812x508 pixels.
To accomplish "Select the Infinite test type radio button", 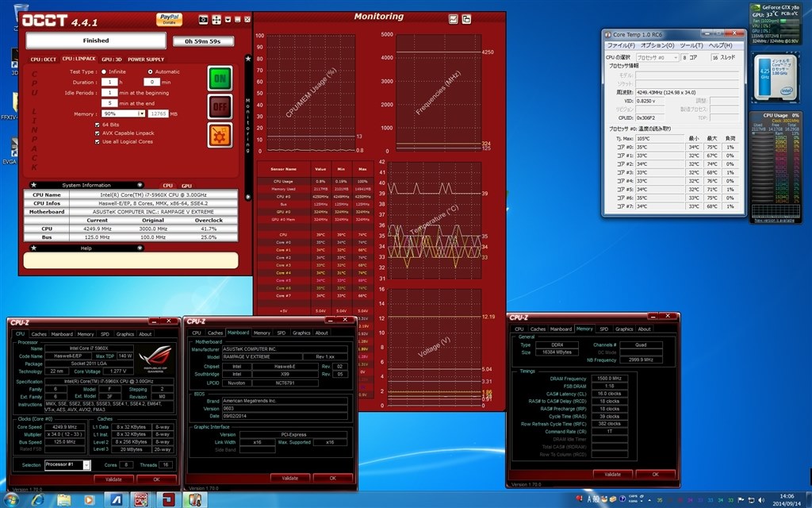I will click(x=103, y=71).
